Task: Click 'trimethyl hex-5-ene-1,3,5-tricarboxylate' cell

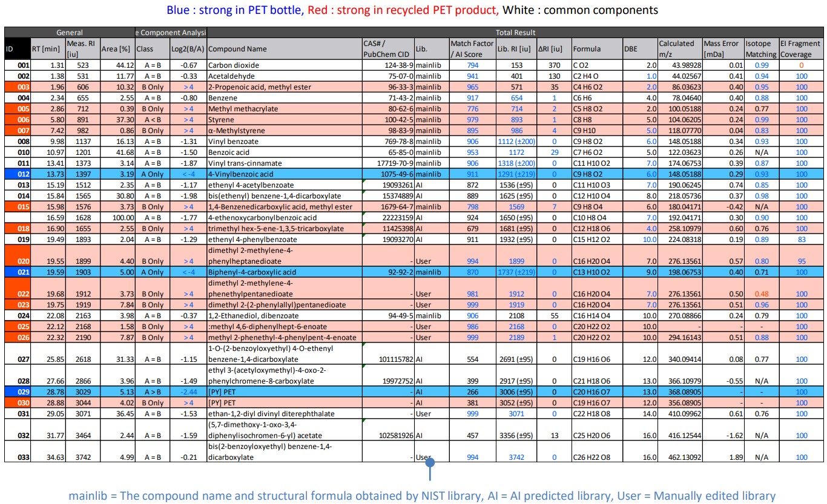Action: (x=284, y=228)
